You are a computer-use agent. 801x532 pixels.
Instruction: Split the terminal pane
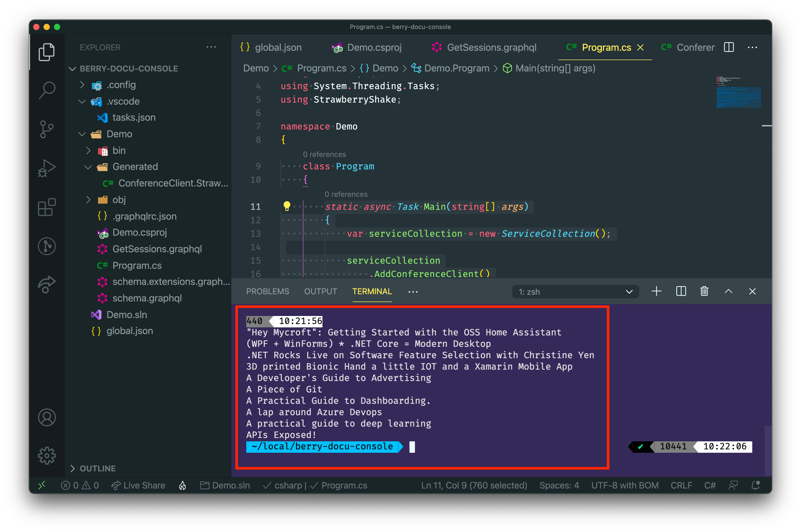[681, 291]
